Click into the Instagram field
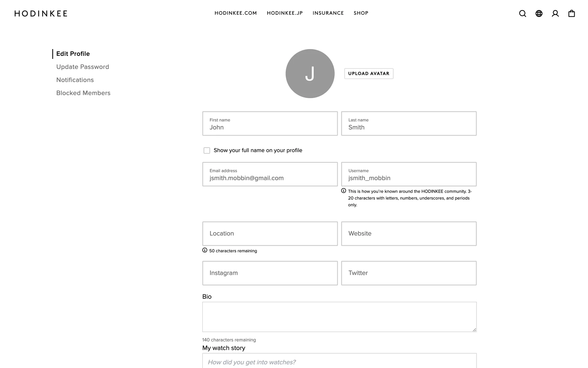588x368 pixels. click(270, 273)
